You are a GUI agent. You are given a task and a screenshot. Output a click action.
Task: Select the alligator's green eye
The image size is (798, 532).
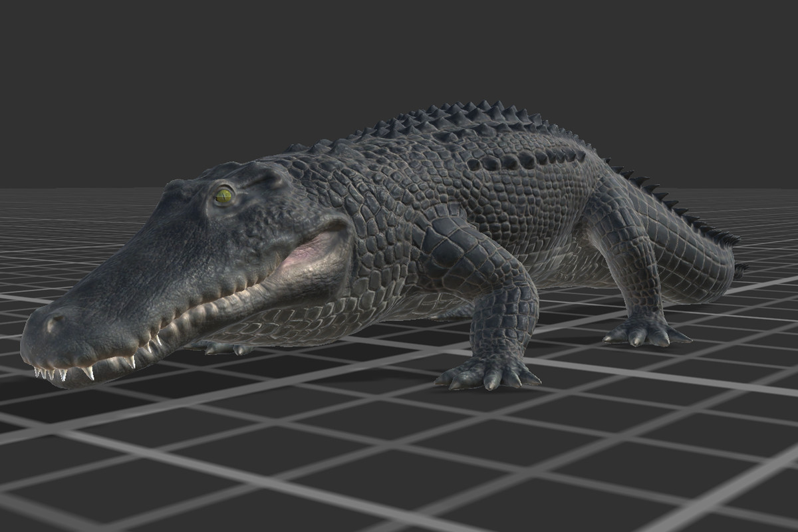223,196
